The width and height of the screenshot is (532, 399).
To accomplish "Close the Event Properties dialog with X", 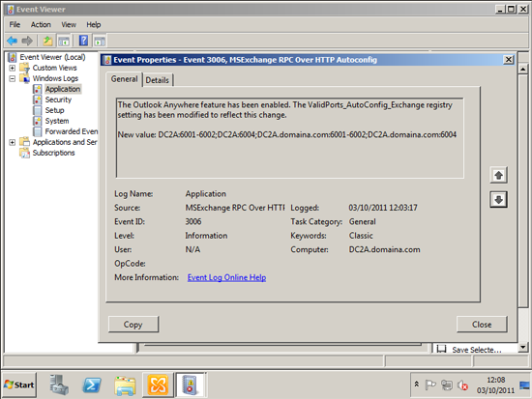I will (508, 60).
